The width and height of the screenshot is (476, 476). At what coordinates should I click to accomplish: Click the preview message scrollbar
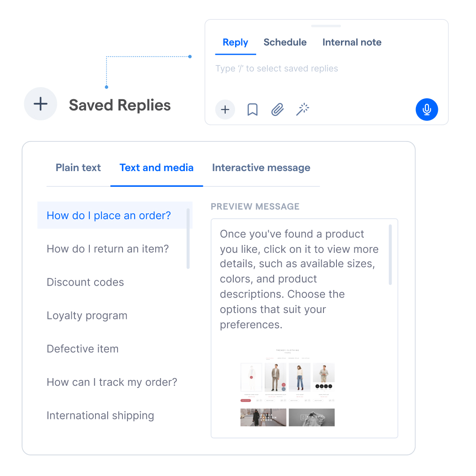[x=390, y=255]
